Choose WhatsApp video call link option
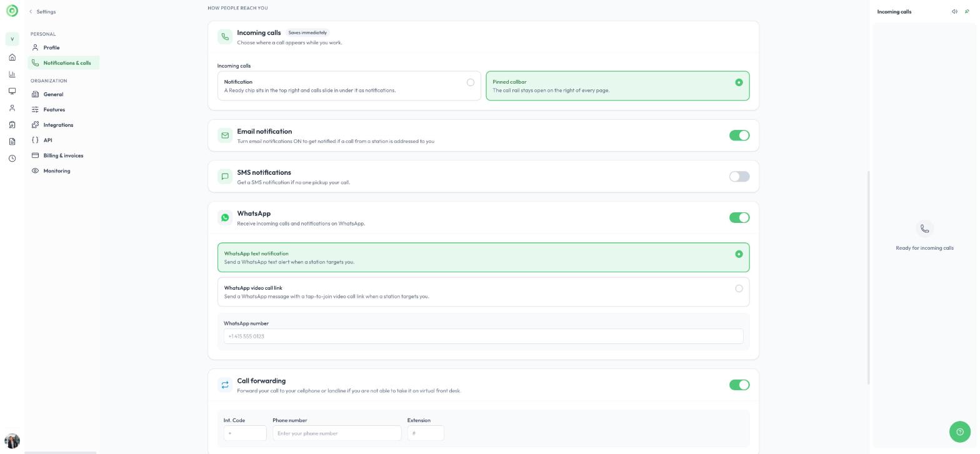The image size is (980, 454). click(x=483, y=292)
